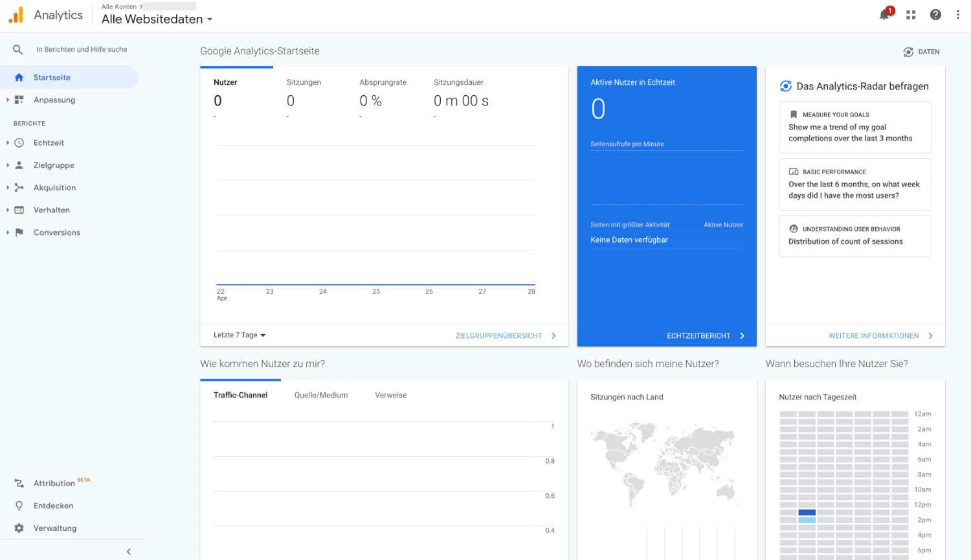Open the Letzte 7 Tage date range dropdown

pyautogui.click(x=238, y=335)
